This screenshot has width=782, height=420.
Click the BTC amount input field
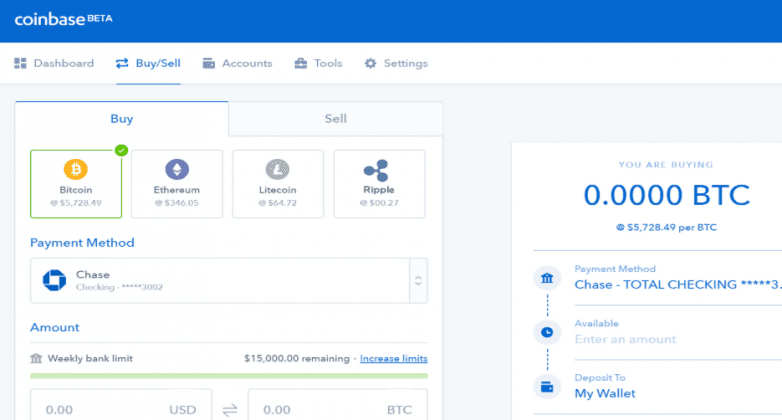click(338, 405)
